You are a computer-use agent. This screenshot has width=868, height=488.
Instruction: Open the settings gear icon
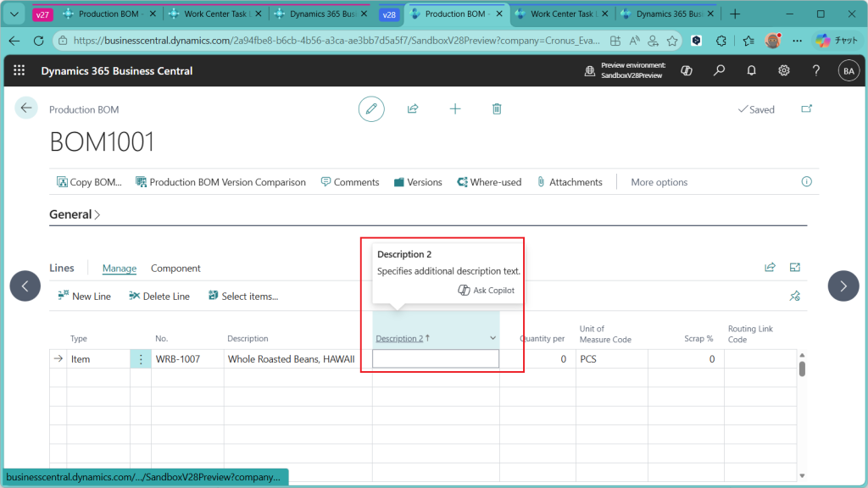click(x=784, y=71)
